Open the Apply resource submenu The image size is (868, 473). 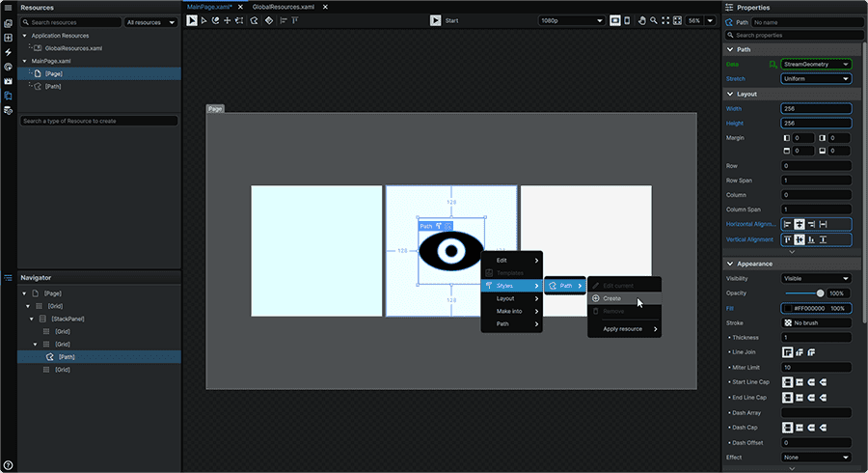pyautogui.click(x=624, y=329)
